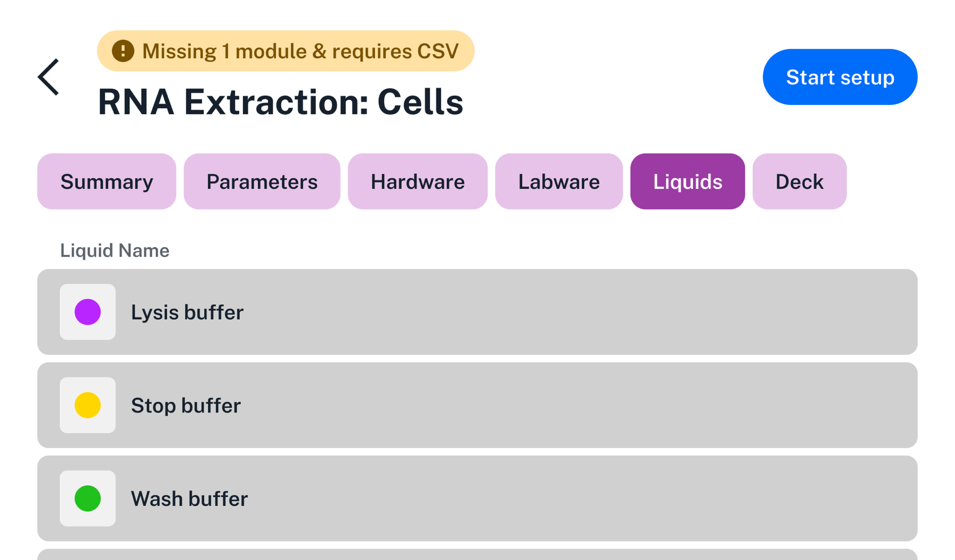Screen dimensions: 955x560
Task: Return to the Summary tab
Action: click(106, 181)
